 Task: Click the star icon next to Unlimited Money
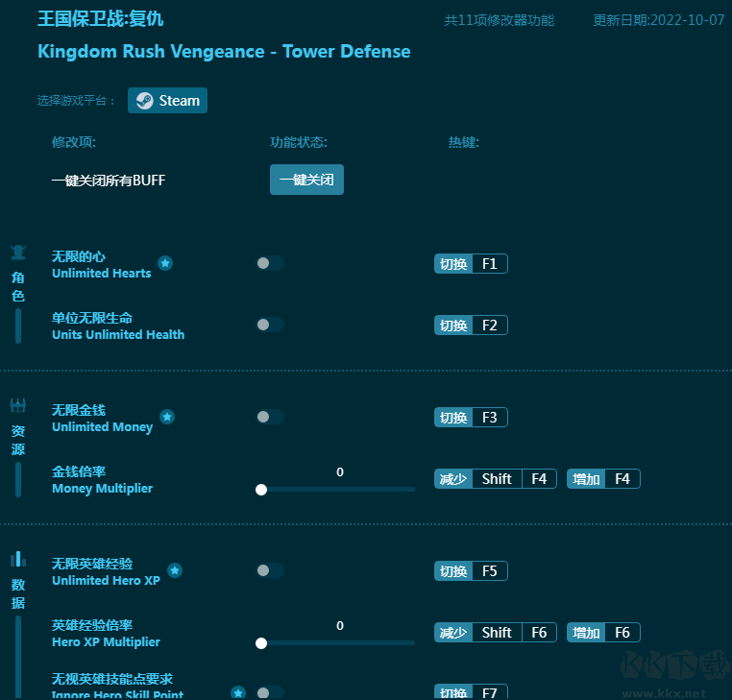pos(167,417)
